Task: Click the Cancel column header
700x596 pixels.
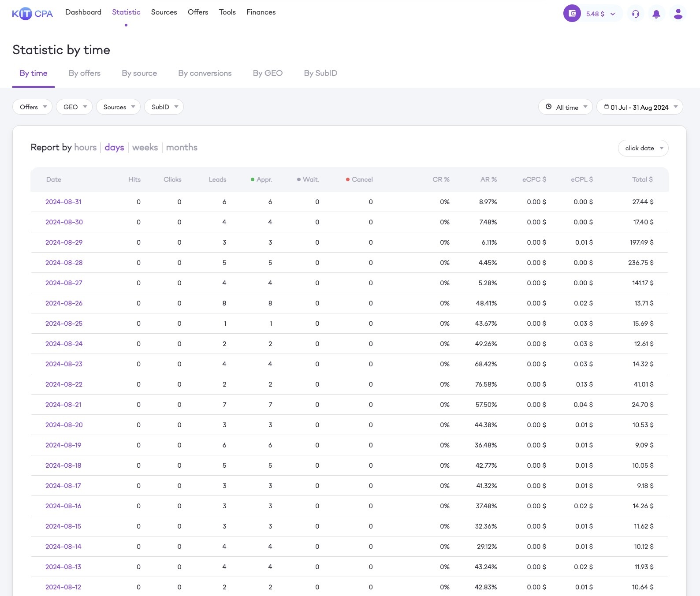Action: click(x=359, y=179)
